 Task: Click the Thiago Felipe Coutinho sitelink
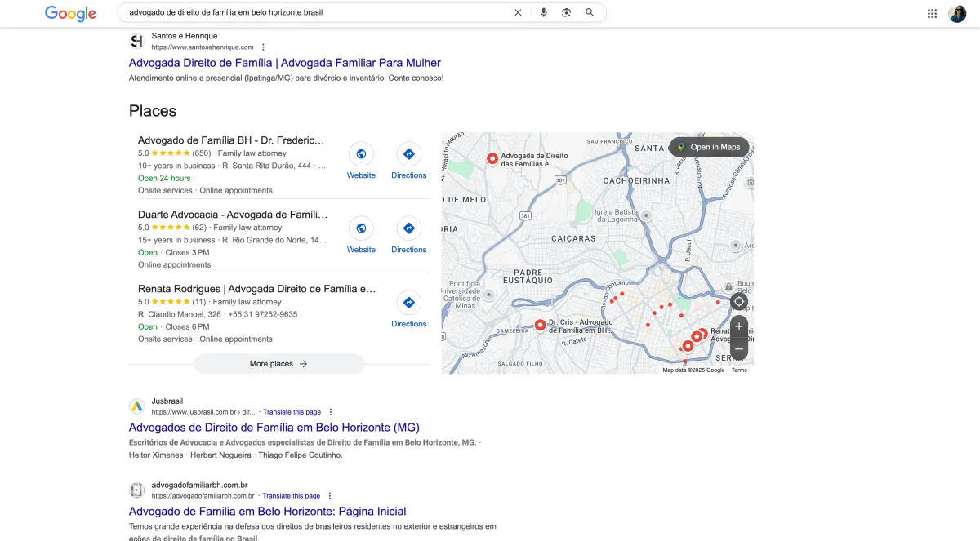pos(300,455)
